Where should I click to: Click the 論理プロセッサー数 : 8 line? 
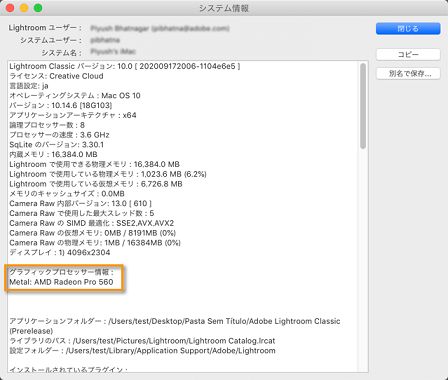(47, 125)
